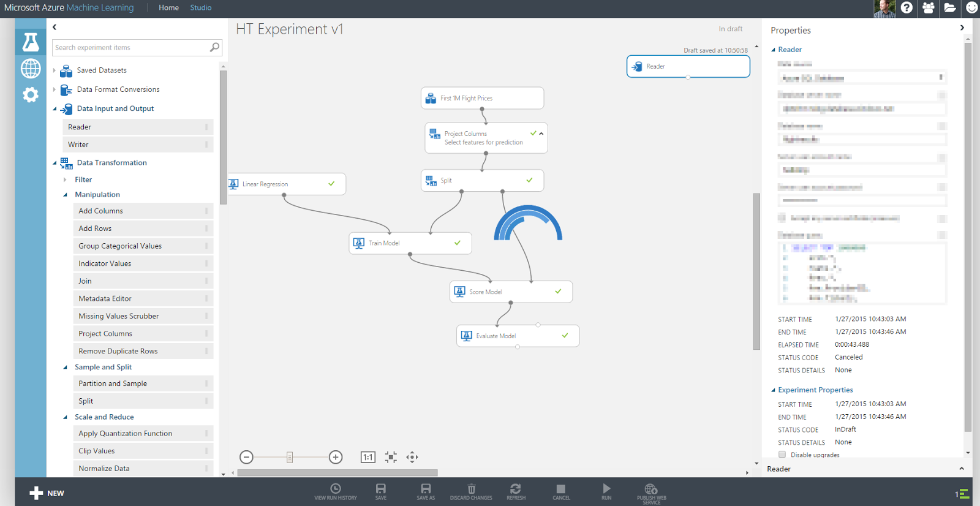This screenshot has height=506, width=980.
Task: Select Join module in palette
Action: (x=143, y=281)
